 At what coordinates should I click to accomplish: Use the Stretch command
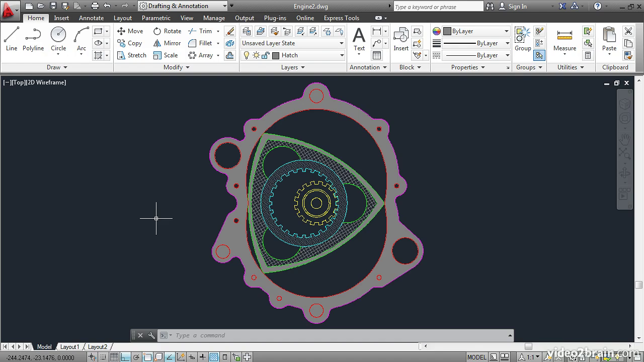click(131, 55)
